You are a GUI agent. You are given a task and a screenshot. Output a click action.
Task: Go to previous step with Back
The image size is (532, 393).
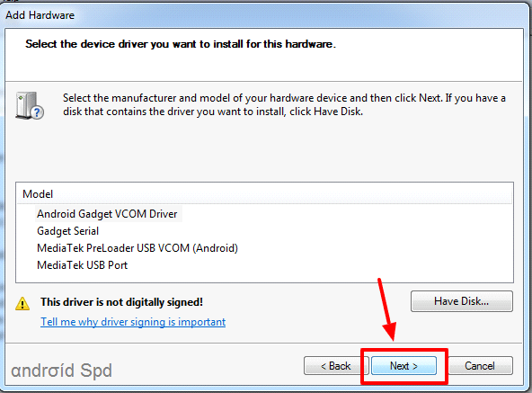336,366
